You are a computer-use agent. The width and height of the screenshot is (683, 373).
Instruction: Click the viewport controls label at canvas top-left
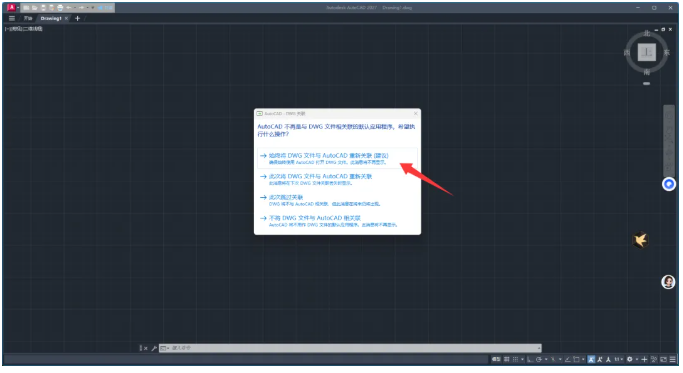coord(24,29)
